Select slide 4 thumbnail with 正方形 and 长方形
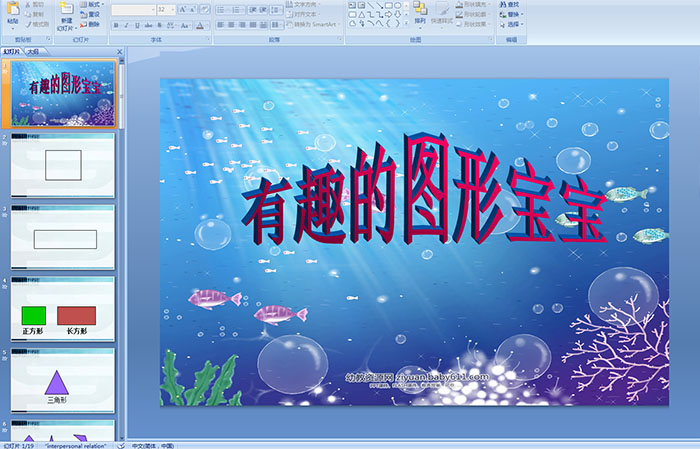The height and width of the screenshot is (449, 700). (x=63, y=308)
